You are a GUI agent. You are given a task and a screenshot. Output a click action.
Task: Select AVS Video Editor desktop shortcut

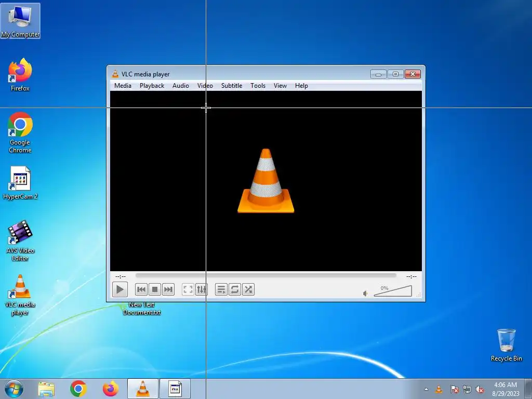coord(20,240)
